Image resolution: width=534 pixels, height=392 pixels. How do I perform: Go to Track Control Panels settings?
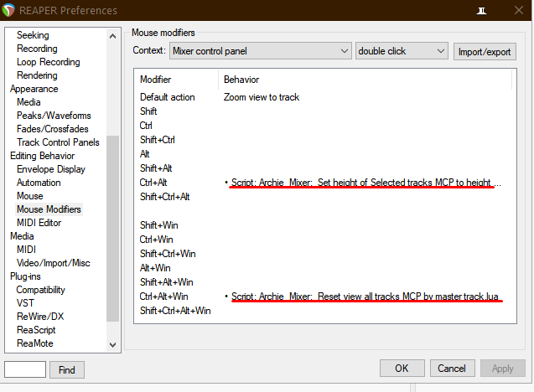pyautogui.click(x=58, y=142)
